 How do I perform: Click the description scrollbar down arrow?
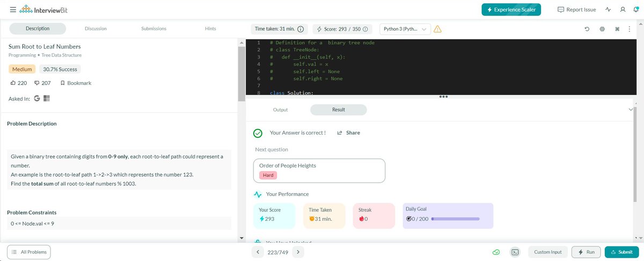pos(241,238)
